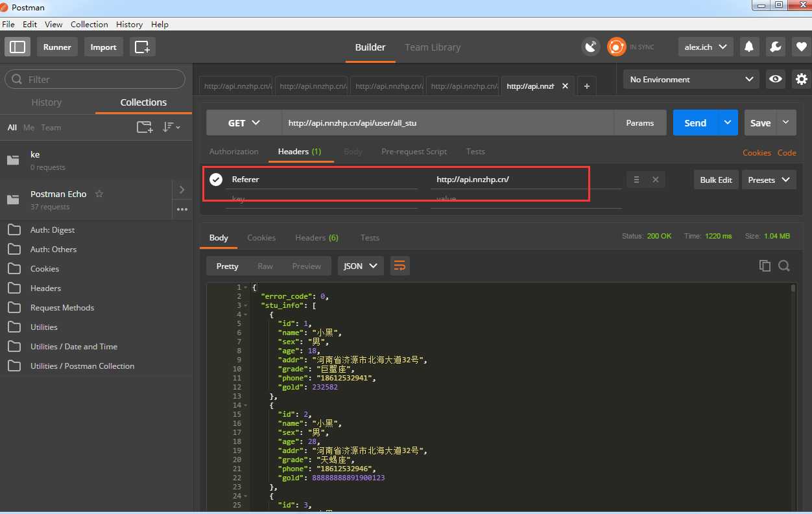This screenshot has height=514, width=812.
Task: Show response Headers (6) tab
Action: point(316,237)
